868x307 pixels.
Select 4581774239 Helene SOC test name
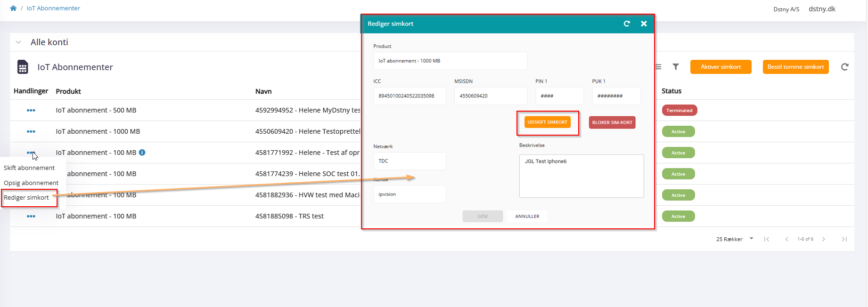click(x=308, y=174)
